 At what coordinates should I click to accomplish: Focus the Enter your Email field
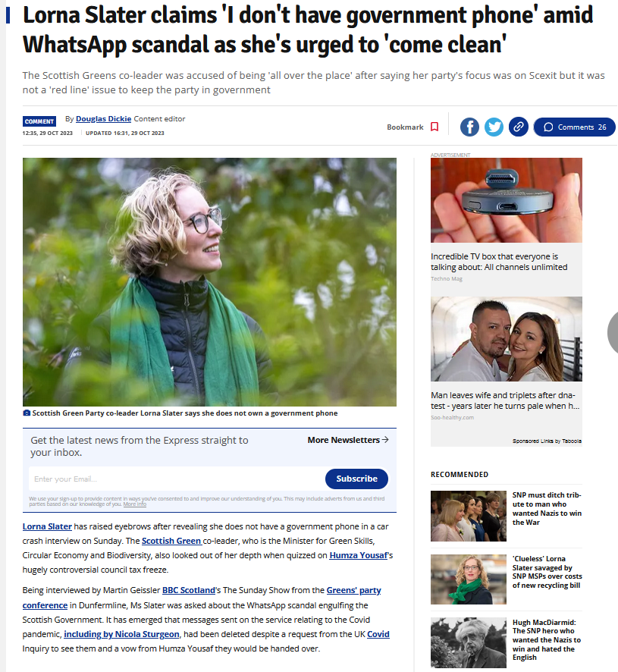coord(177,479)
